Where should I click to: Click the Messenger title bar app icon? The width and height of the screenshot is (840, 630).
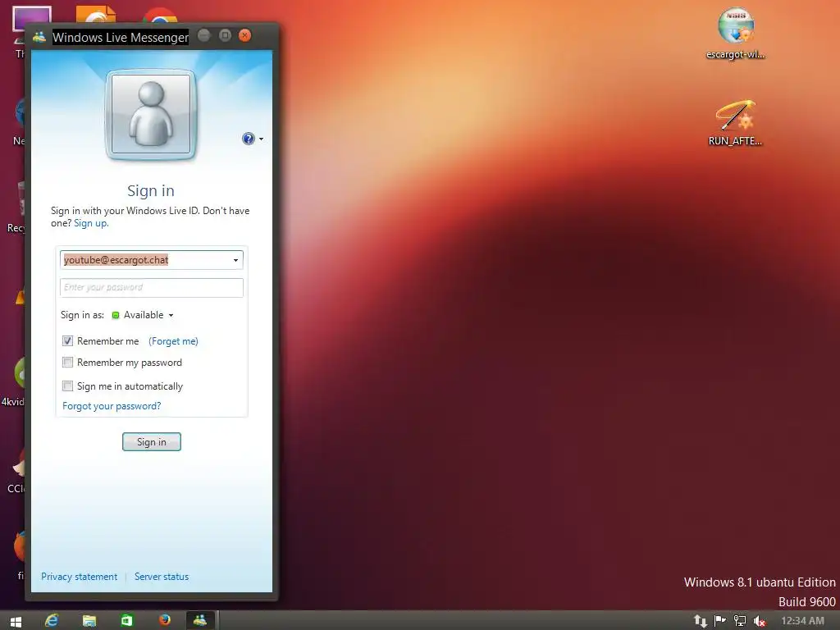pos(39,37)
